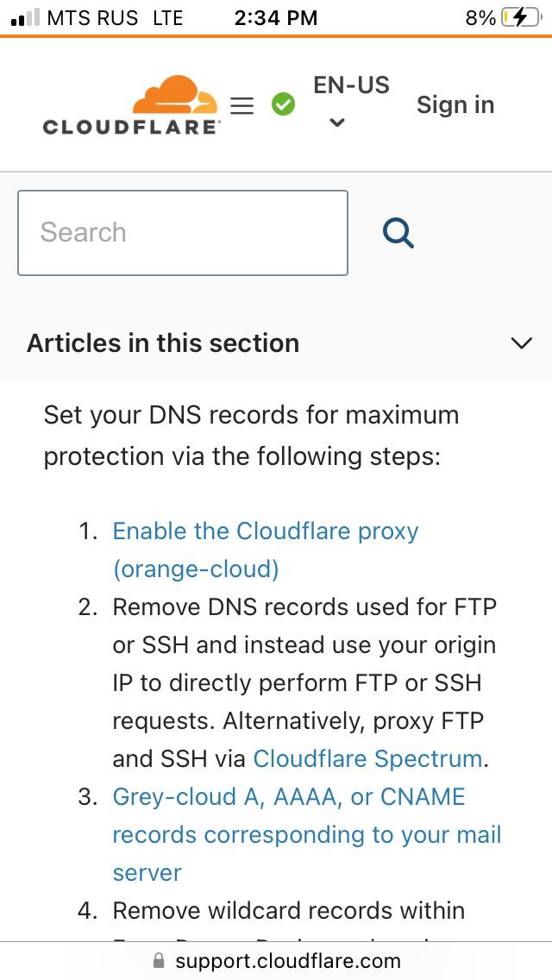Tap the support.cloudflare.com address bar
The width and height of the screenshot is (552, 980).
click(287, 961)
